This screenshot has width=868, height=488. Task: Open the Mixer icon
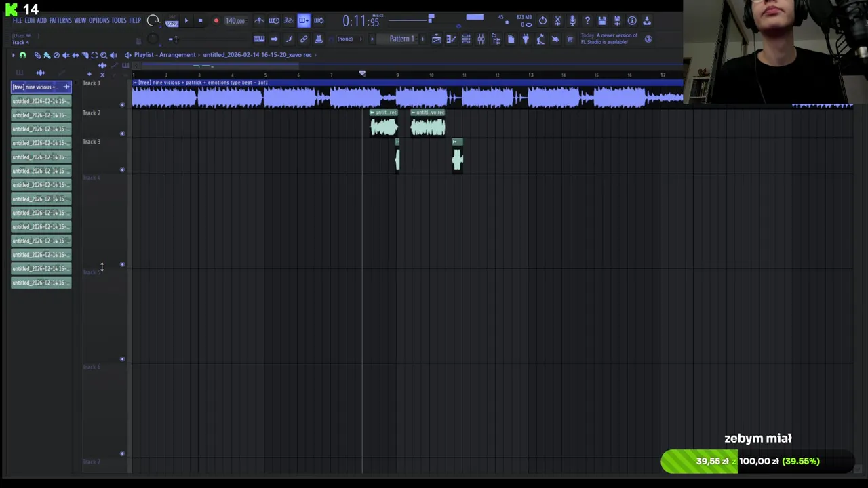(481, 39)
